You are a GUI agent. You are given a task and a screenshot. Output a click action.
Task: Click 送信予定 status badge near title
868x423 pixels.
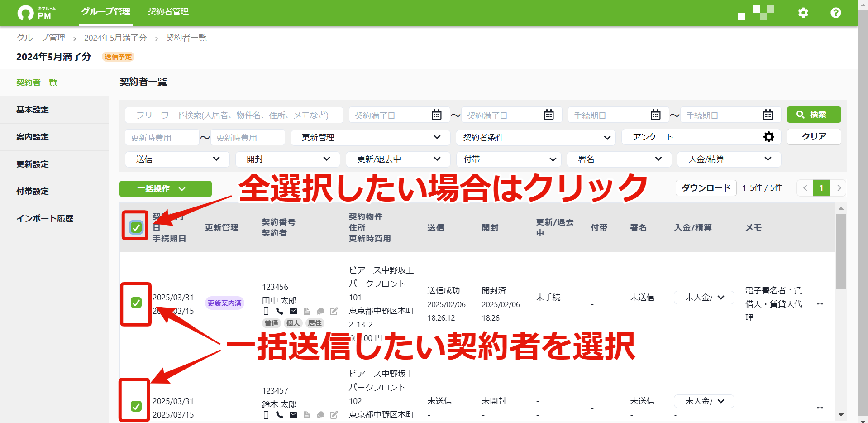click(x=118, y=57)
